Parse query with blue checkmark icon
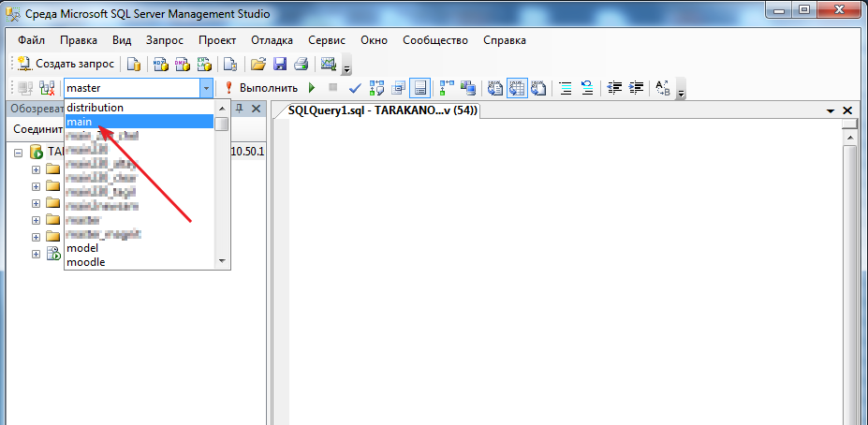Screen dimensions: 868x425 pos(354,87)
